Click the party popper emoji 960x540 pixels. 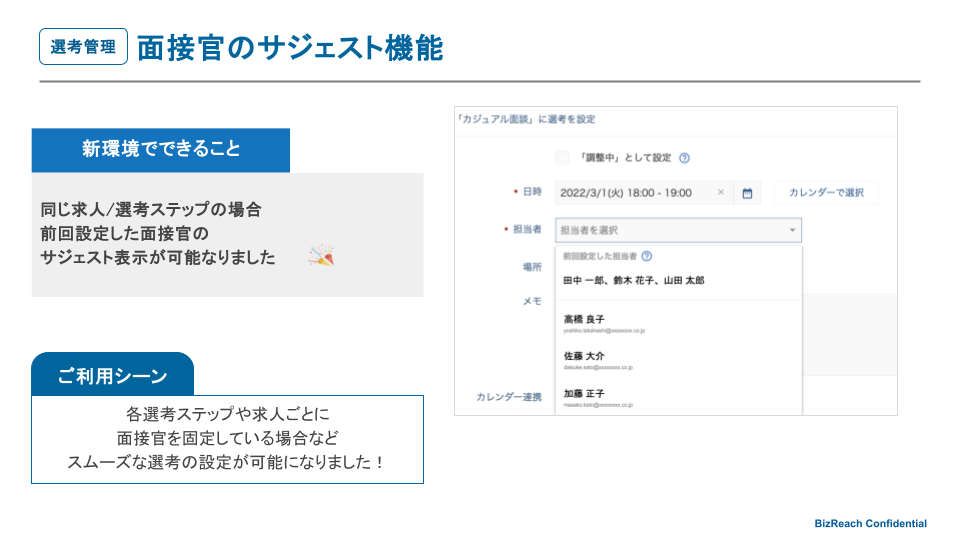[321, 255]
